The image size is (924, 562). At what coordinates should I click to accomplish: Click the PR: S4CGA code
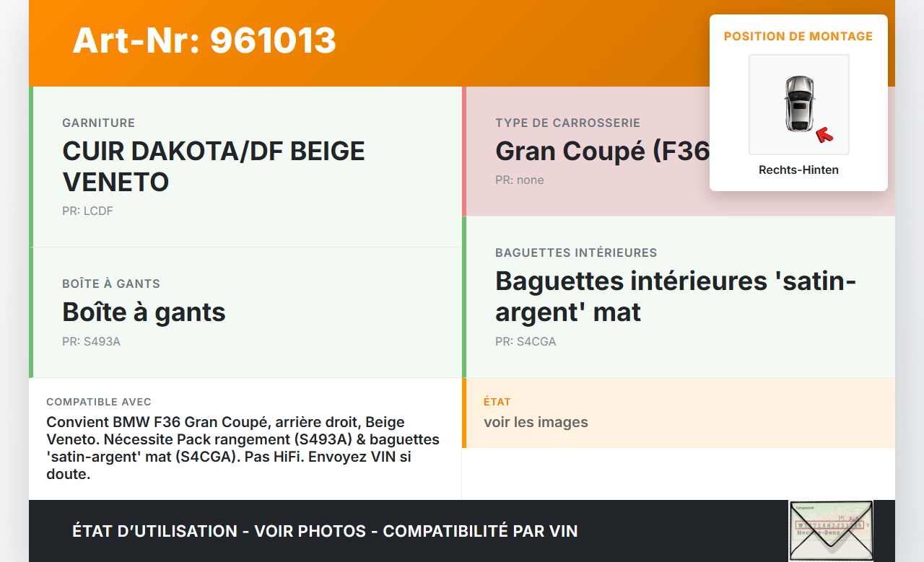pyautogui.click(x=526, y=342)
